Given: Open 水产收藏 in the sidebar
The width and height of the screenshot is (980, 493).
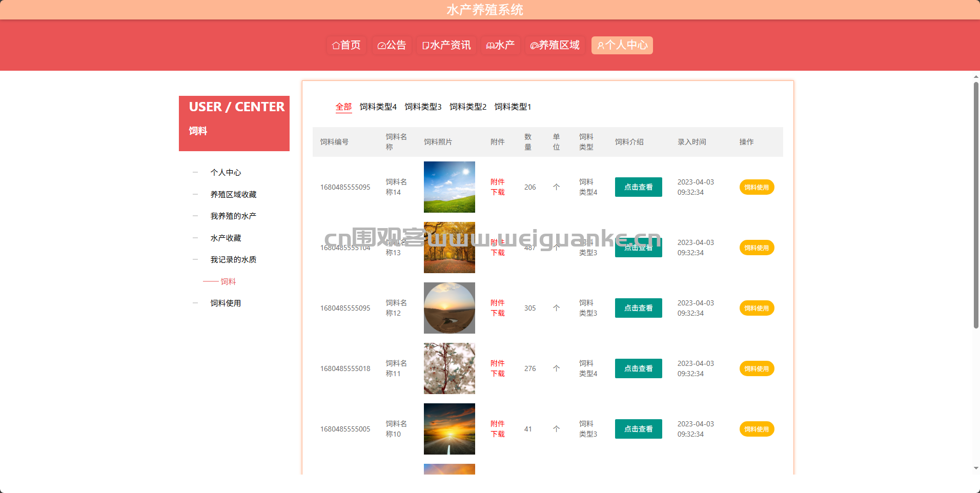Looking at the screenshot, I should 226,238.
